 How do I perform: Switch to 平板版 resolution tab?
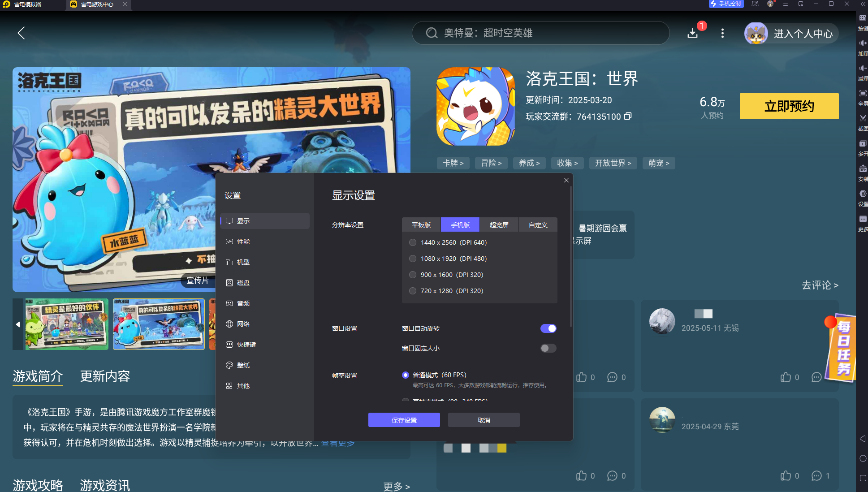[421, 224]
